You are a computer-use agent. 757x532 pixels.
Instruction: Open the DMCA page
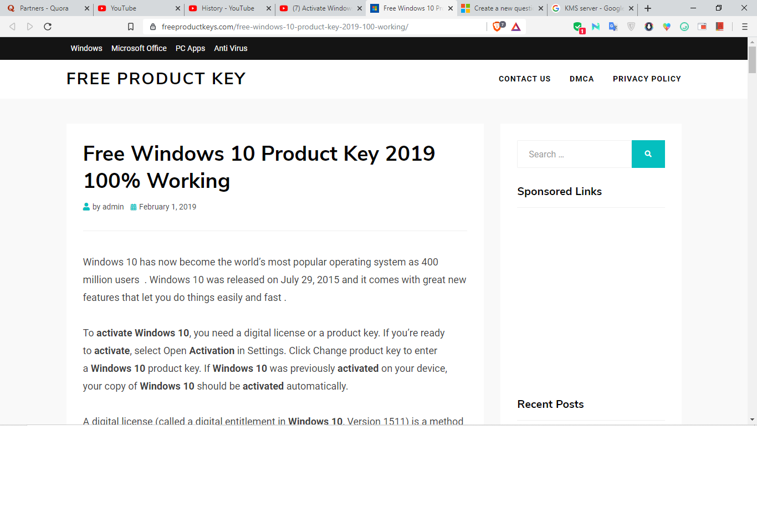click(582, 79)
